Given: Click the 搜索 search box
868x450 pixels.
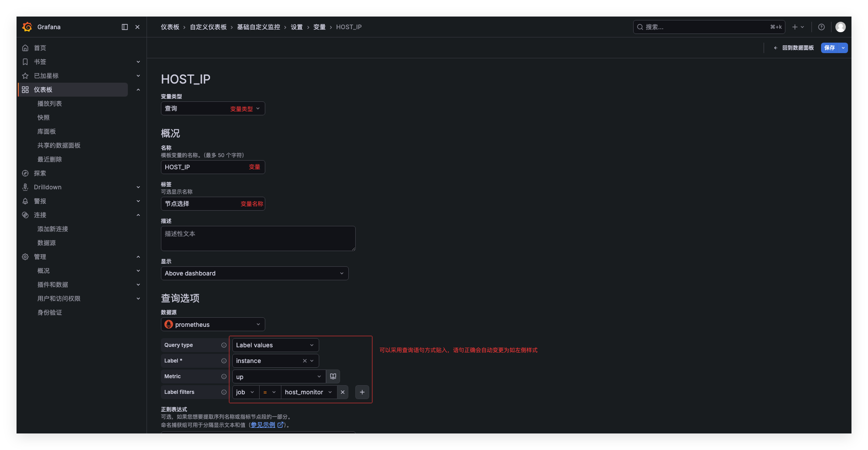Looking at the screenshot, I should tap(709, 27).
